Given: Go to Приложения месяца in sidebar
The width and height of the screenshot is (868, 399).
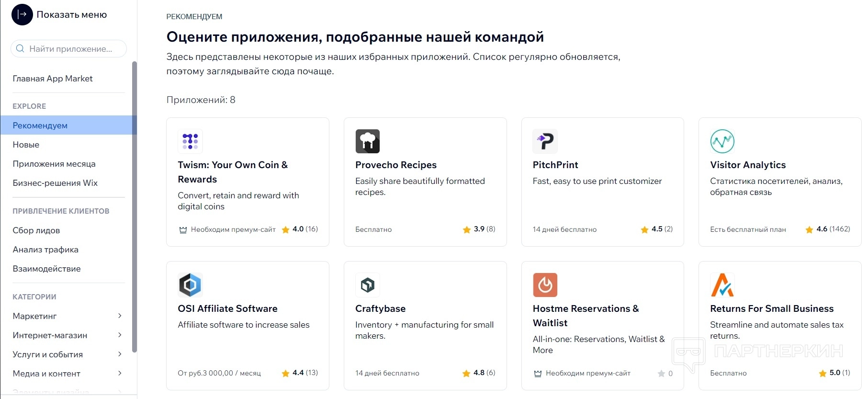Looking at the screenshot, I should [x=54, y=164].
